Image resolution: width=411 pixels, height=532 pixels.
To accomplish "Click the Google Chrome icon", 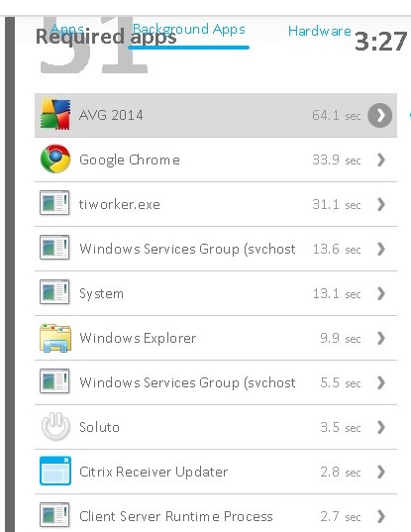I will coord(55,159).
